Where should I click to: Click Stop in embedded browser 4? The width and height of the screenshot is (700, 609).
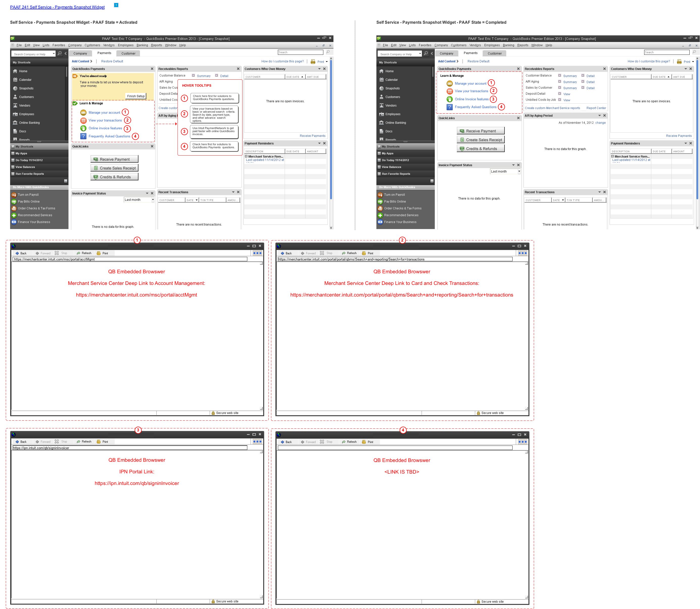click(326, 442)
